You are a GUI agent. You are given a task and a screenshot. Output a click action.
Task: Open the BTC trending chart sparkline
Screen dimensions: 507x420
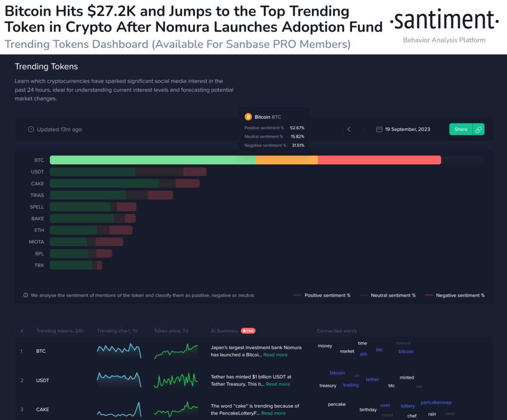[x=119, y=351]
